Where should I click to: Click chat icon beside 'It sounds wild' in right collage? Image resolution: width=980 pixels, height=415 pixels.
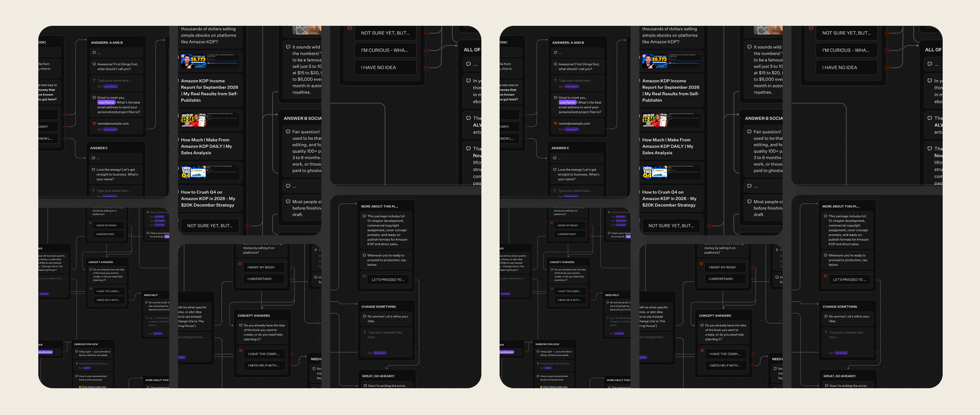[x=749, y=47]
